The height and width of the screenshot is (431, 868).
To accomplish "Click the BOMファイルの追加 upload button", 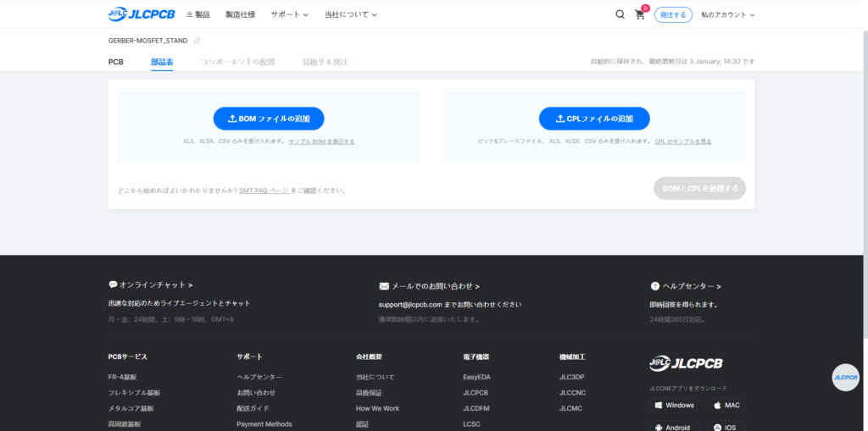I will [x=268, y=119].
